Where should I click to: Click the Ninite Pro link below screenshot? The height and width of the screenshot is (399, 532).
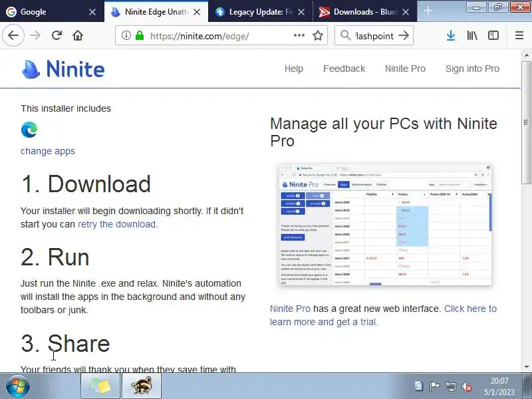coord(290,309)
